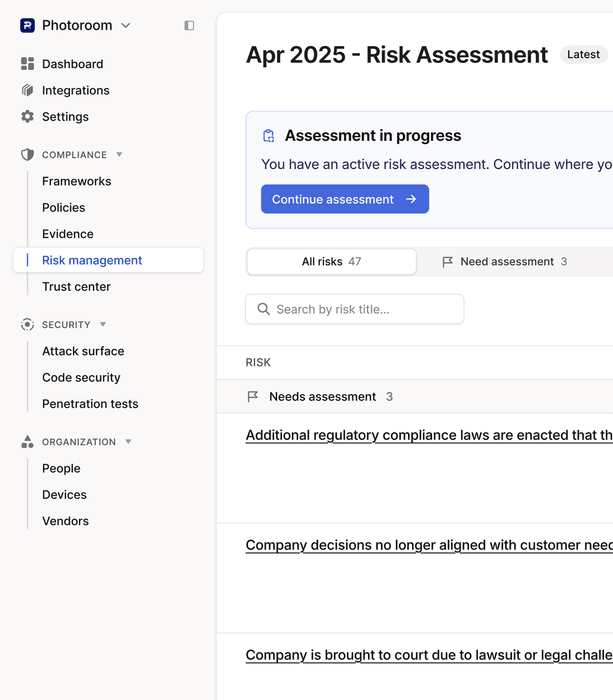Open the Vendors page in sidebar
Viewport: 613px width, 700px height.
pyautogui.click(x=65, y=521)
